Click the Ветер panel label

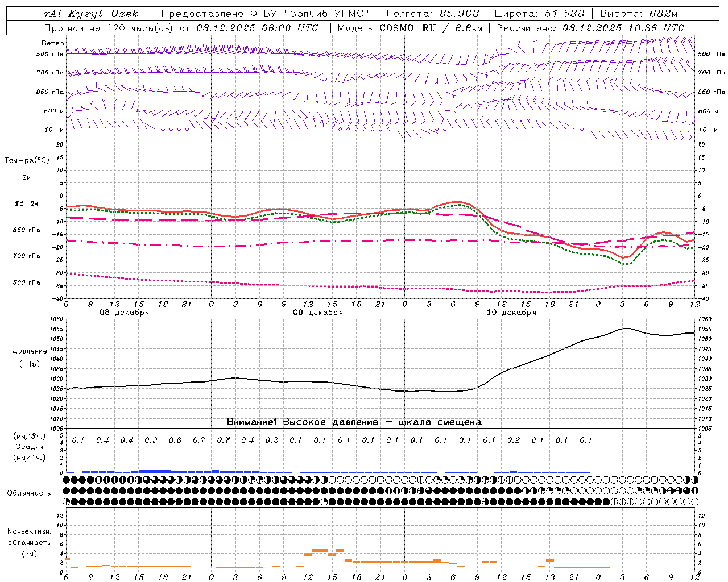pyautogui.click(x=52, y=43)
